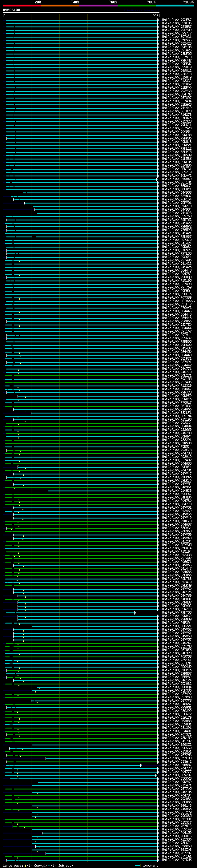Screen dimensions: 197x868
Task: Select label UniRef100_C1K5B7
Action: click(x=177, y=765)
